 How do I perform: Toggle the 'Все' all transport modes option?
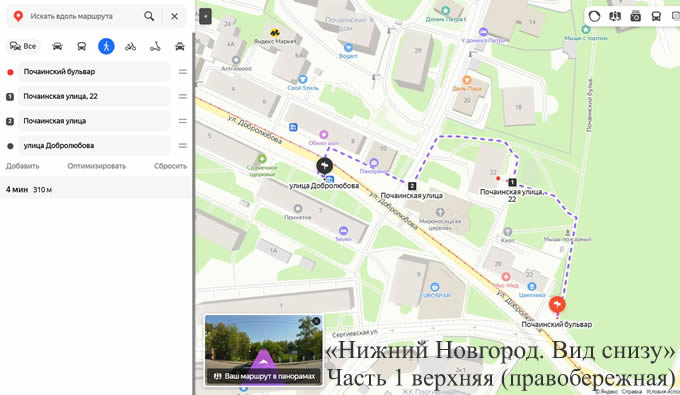(23, 46)
